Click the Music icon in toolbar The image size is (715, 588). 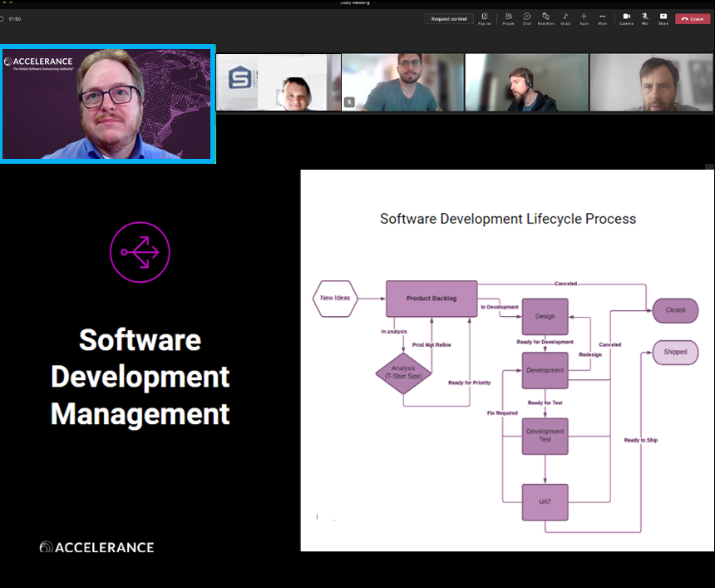(565, 18)
